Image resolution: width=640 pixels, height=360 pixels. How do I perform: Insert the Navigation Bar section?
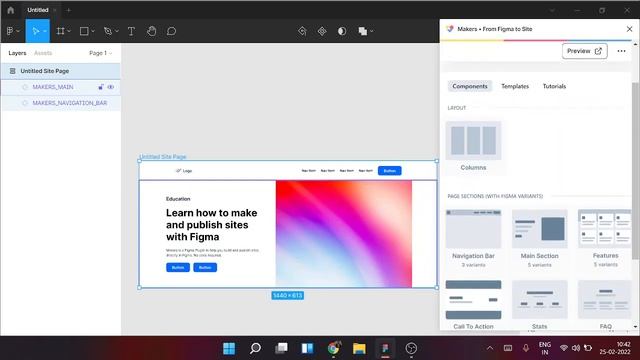coord(473,239)
